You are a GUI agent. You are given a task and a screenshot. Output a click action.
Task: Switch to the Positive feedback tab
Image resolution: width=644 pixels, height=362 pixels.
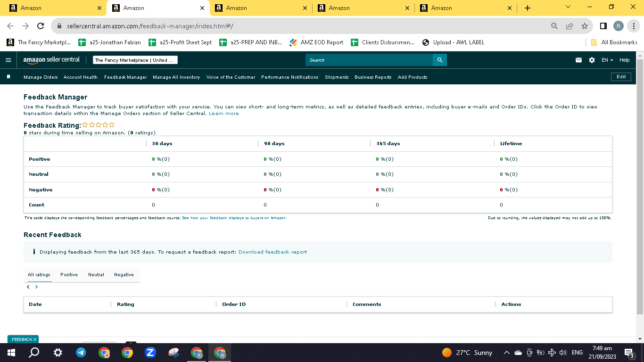[69, 275]
